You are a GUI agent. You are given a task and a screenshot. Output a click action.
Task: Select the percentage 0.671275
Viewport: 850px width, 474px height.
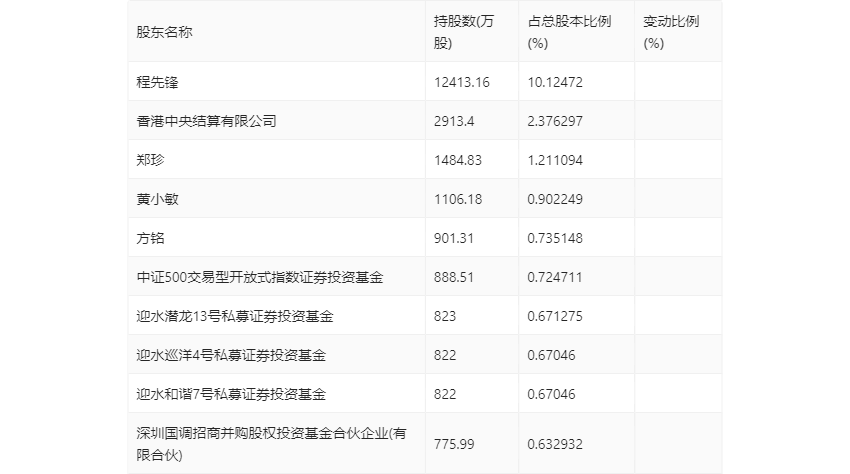555,316
